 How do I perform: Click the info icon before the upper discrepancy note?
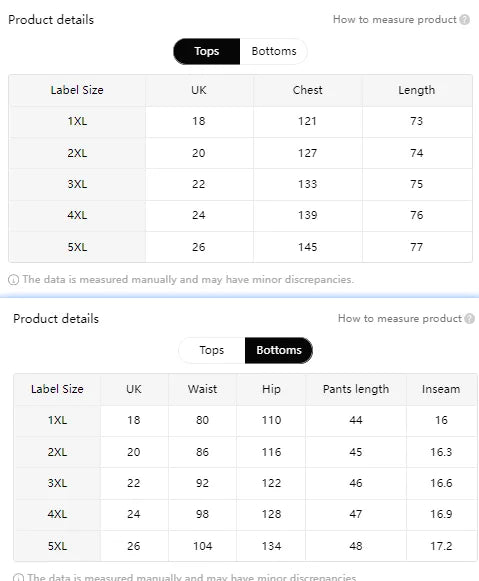click(x=13, y=280)
